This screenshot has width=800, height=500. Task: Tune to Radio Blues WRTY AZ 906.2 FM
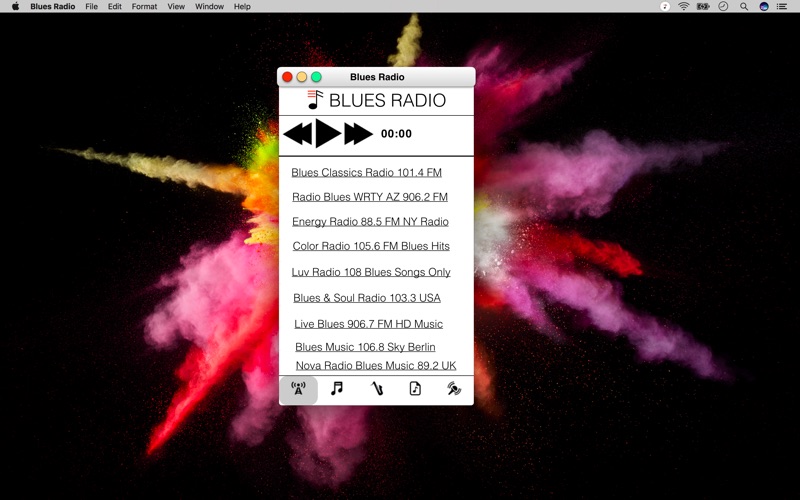370,197
